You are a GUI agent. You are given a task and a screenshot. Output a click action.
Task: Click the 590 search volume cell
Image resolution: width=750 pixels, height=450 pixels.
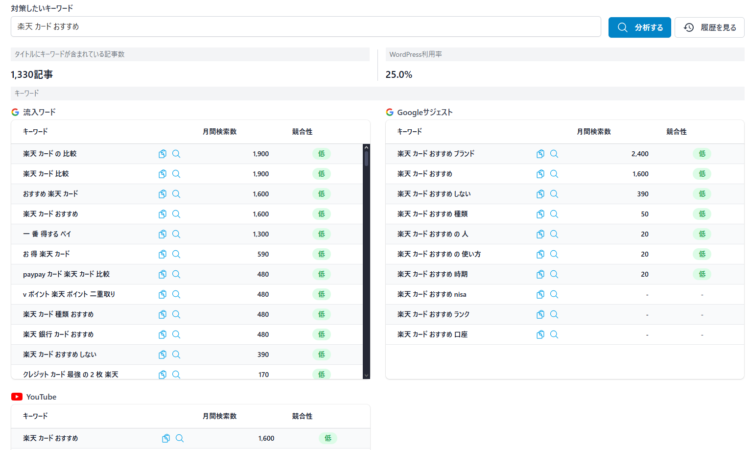[x=263, y=254]
